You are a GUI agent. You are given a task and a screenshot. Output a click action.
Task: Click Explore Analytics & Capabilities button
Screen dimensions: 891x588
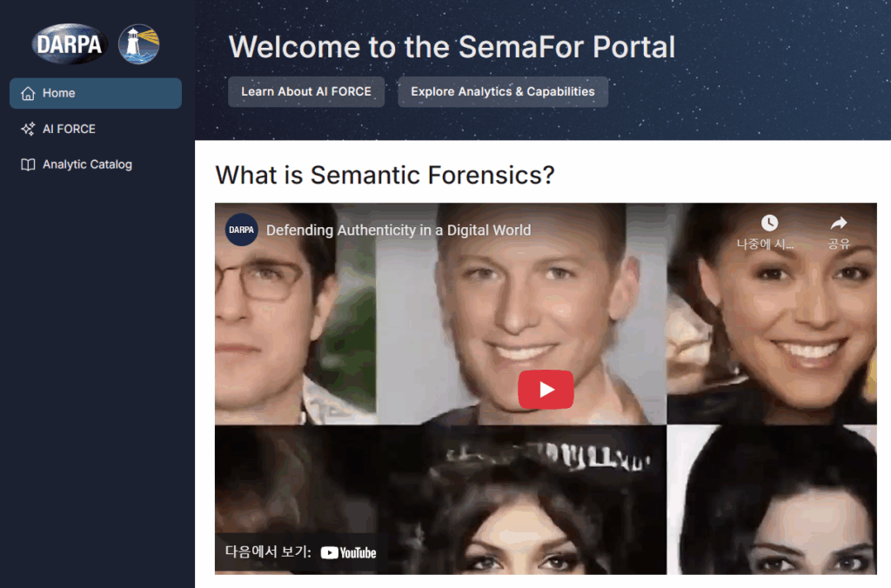tap(503, 92)
